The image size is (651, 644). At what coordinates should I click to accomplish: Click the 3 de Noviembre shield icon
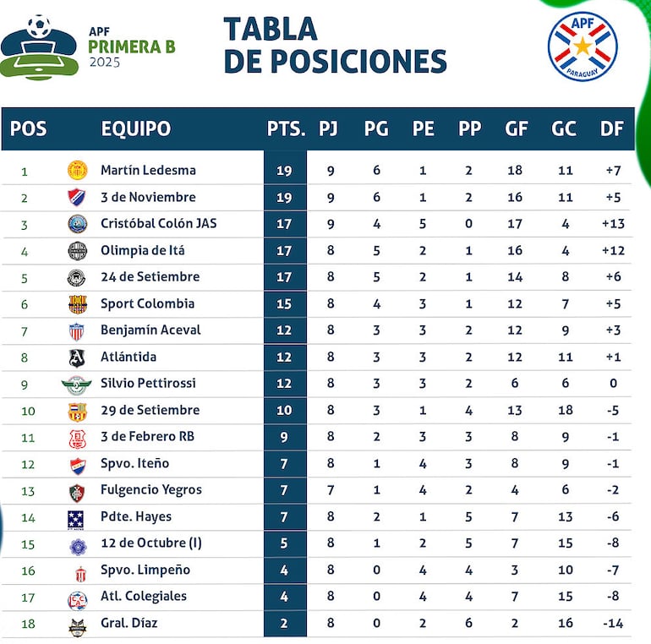coord(77,197)
